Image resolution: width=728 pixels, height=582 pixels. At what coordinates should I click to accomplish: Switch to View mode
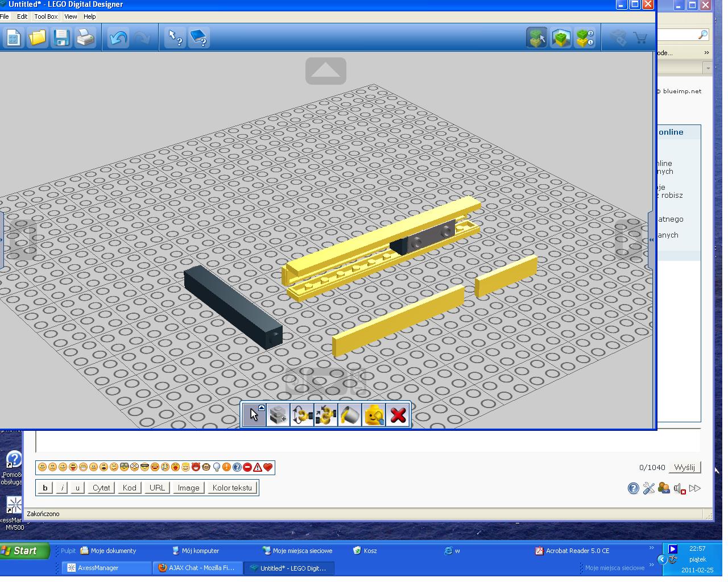click(561, 38)
